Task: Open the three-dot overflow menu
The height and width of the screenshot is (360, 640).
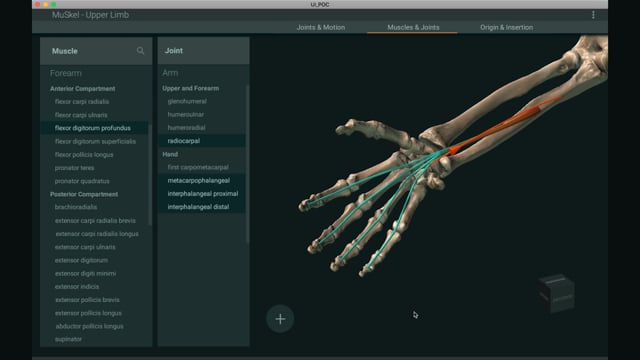Action: coord(593,15)
